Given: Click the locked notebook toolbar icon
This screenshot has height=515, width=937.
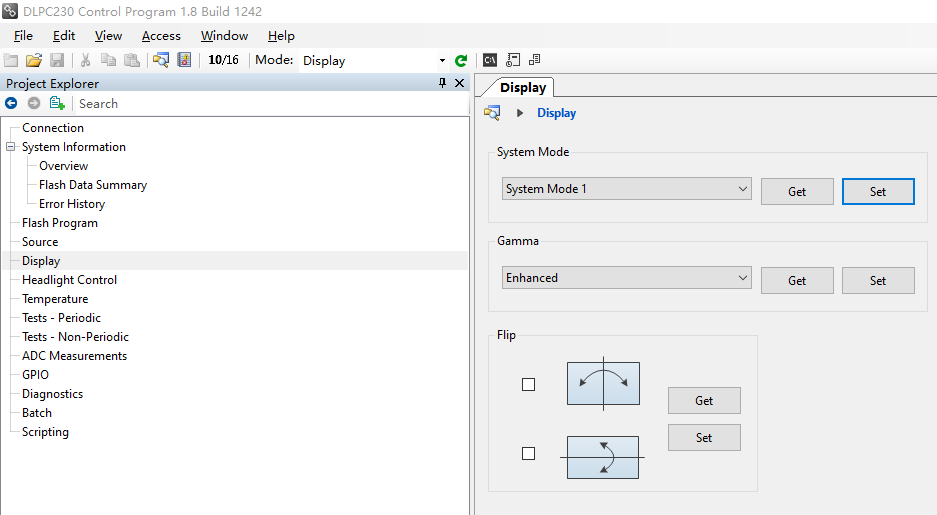Looking at the screenshot, I should (x=185, y=60).
